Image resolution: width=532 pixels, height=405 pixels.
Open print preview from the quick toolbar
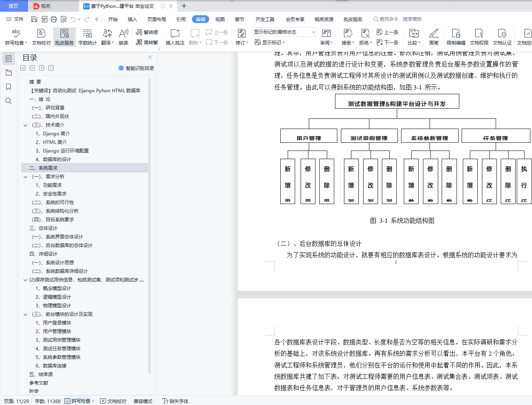click(x=63, y=19)
